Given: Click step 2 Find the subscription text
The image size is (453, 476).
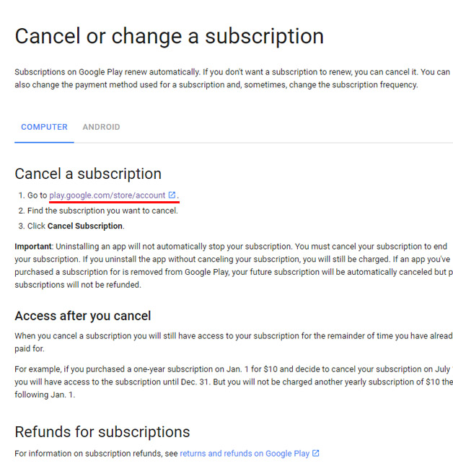Looking at the screenshot, I should (x=102, y=211).
